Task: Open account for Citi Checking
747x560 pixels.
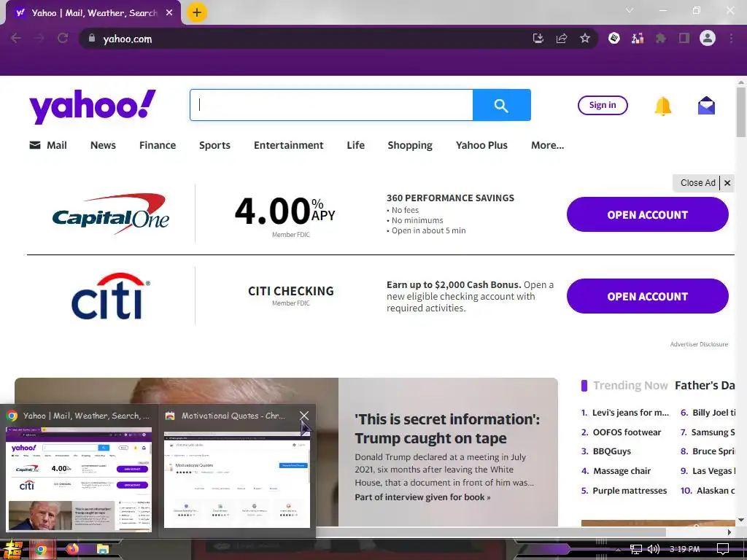Action: 648,296
